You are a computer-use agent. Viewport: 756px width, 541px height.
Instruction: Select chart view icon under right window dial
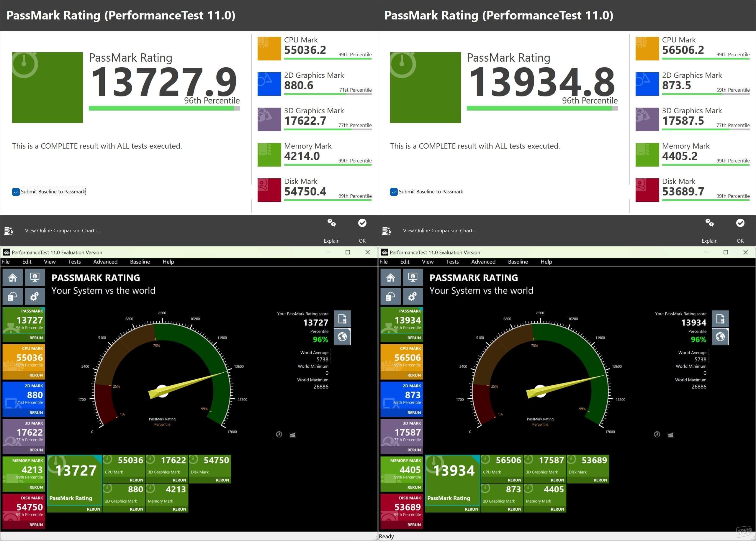coord(671,434)
